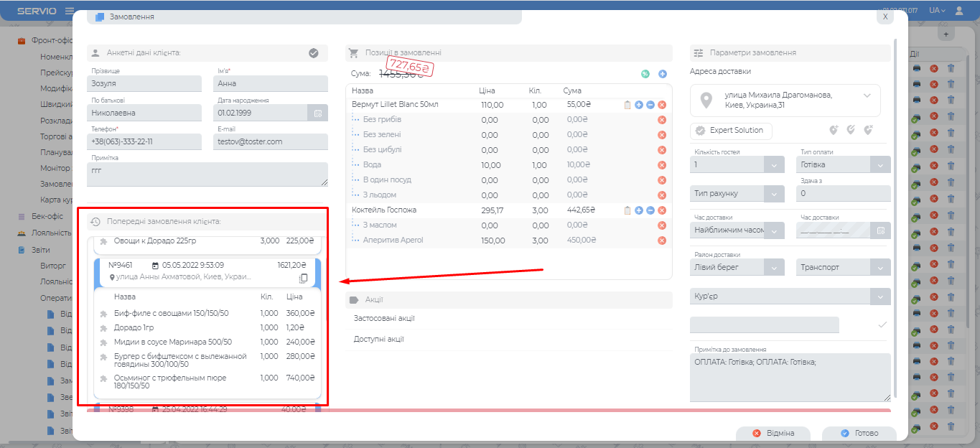
Task: Toggle the Expert Solution option
Action: (731, 131)
